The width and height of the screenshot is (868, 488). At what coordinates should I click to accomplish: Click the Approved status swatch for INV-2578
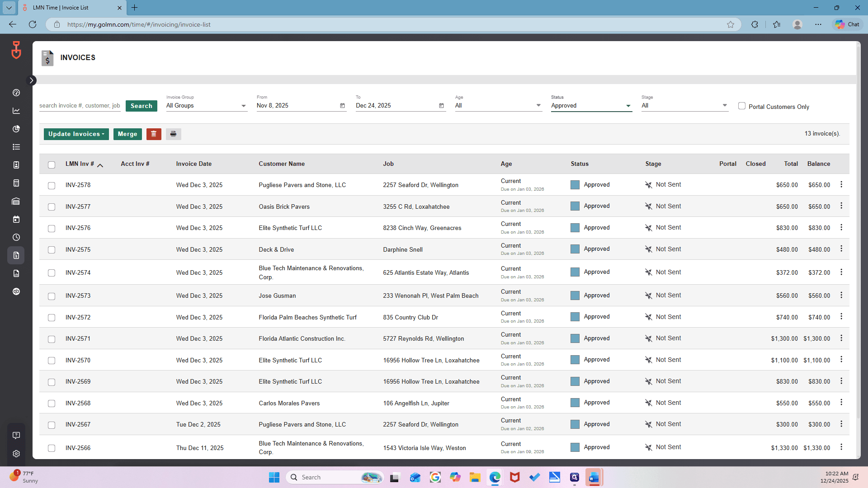click(x=575, y=185)
